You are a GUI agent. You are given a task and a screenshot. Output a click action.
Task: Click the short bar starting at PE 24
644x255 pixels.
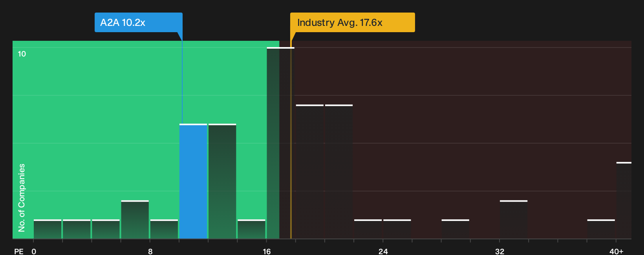[x=397, y=229]
